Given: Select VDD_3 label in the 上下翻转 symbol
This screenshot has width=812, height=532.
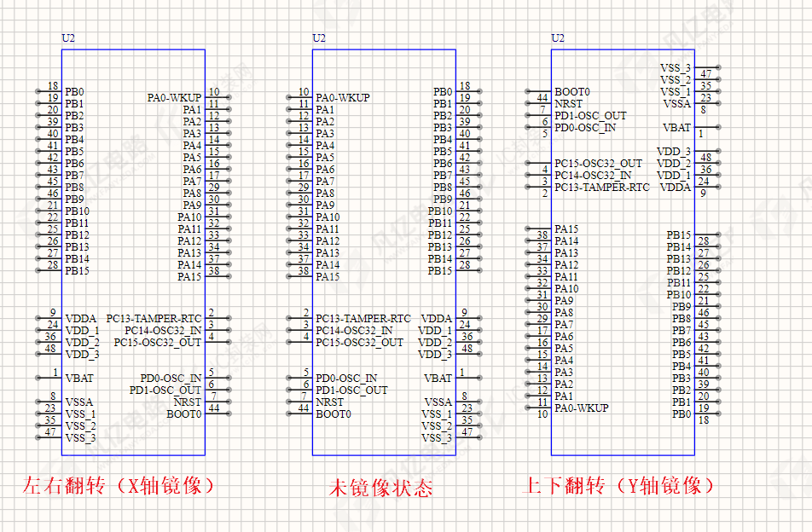Looking at the screenshot, I should (674, 152).
